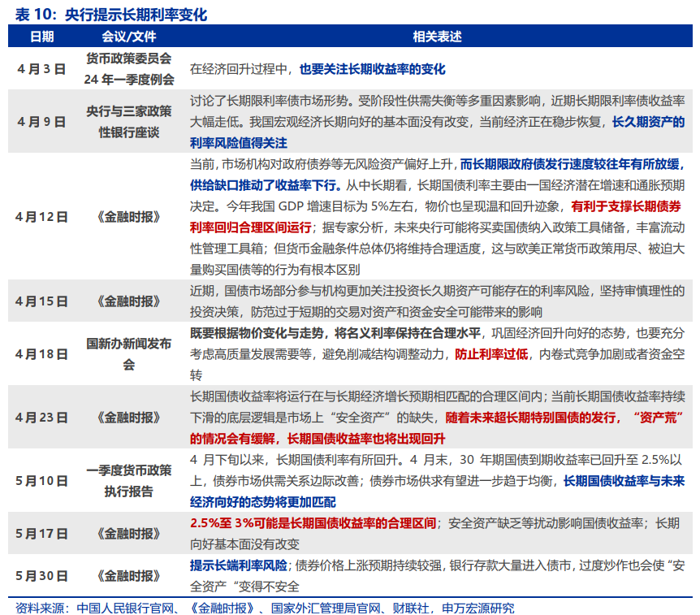Click 国家外汇管理局官网 in the source line
The image size is (700, 615).
click(x=326, y=608)
